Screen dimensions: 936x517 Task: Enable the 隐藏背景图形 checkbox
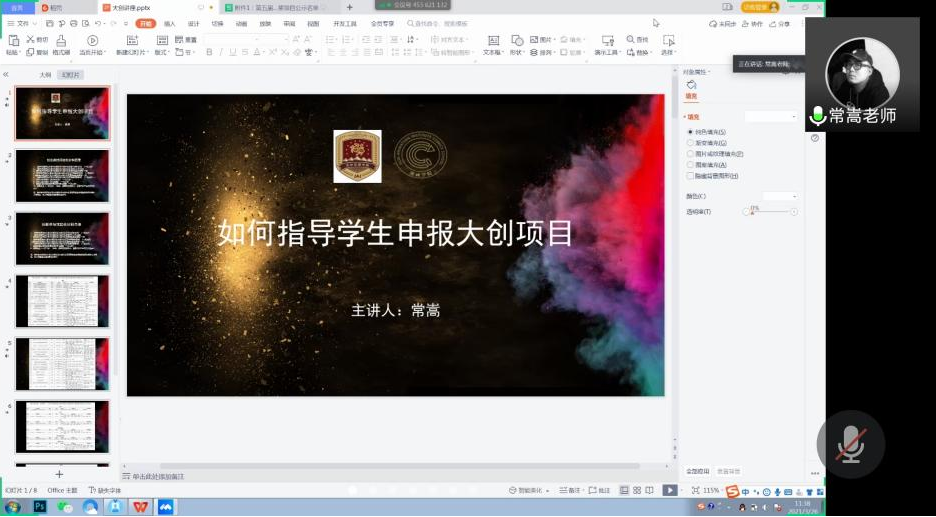690,176
